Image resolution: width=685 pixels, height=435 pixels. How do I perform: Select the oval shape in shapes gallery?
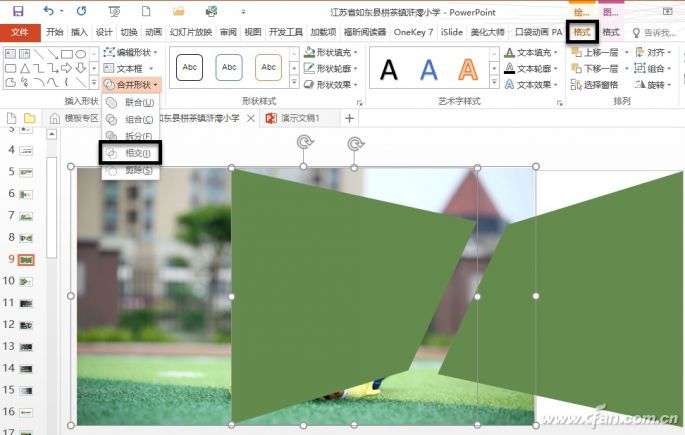[81, 54]
